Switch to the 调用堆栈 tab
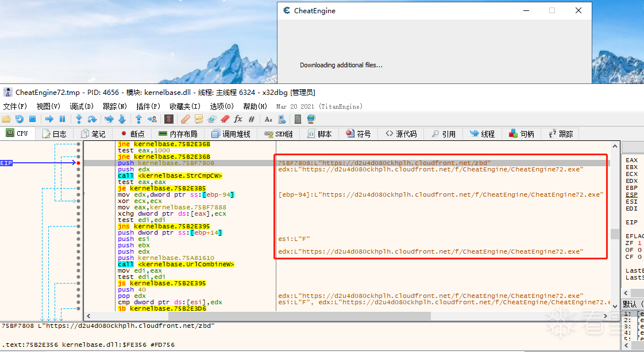The width and height of the screenshot is (644, 352). click(x=231, y=134)
